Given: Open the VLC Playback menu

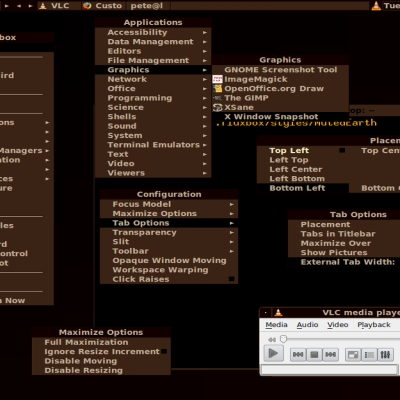Looking at the screenshot, I should point(374,325).
